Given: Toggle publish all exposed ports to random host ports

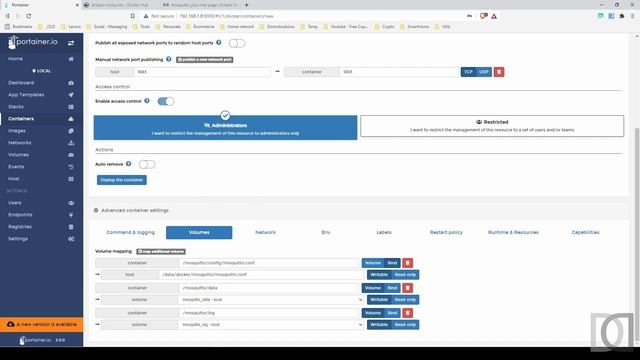Looking at the screenshot, I should click(x=237, y=43).
